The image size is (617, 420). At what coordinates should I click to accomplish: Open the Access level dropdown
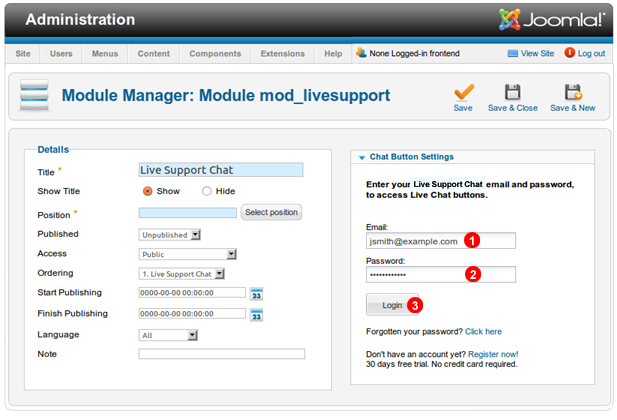pyautogui.click(x=187, y=254)
